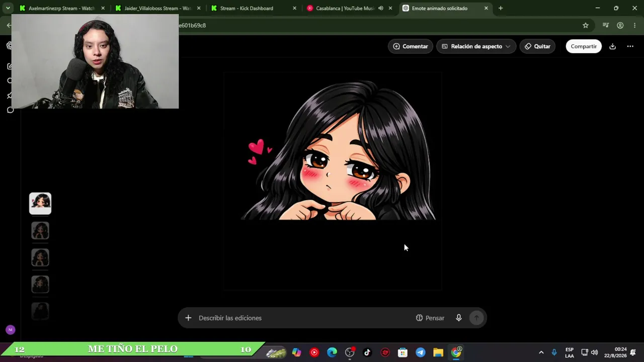Close the Casablanca YouTube Music tab
The image size is (644, 362).
pos(390,8)
